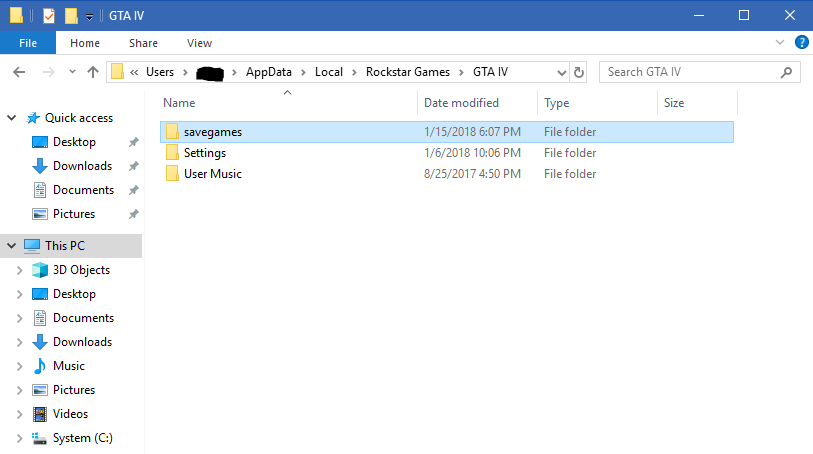This screenshot has height=454, width=813.
Task: Open the File menu
Action: [x=28, y=43]
